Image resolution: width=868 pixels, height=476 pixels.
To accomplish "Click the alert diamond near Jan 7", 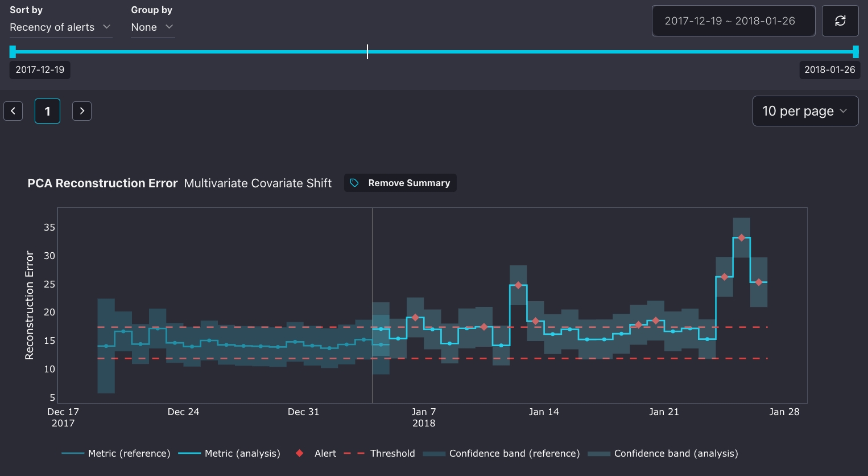I will pos(415,318).
